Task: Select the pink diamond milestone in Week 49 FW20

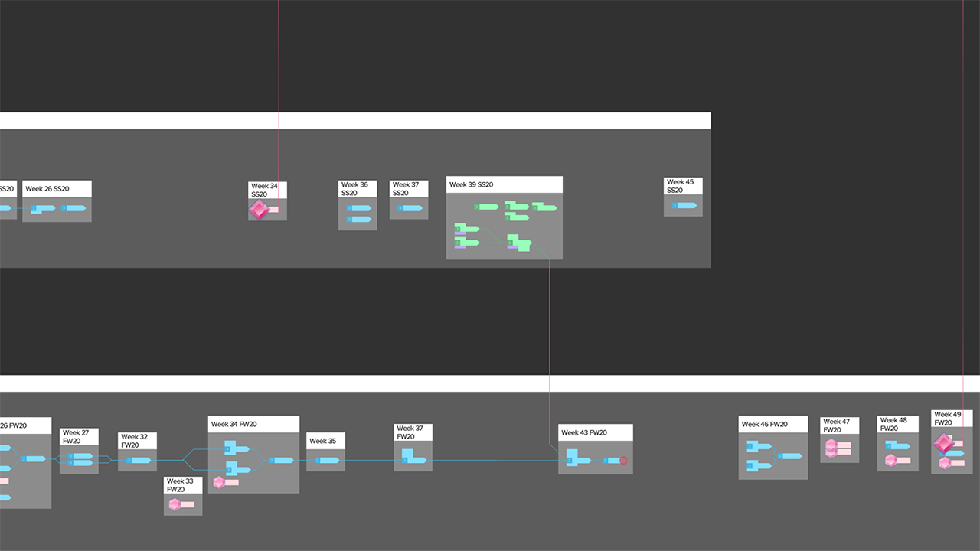Action: pyautogui.click(x=943, y=443)
